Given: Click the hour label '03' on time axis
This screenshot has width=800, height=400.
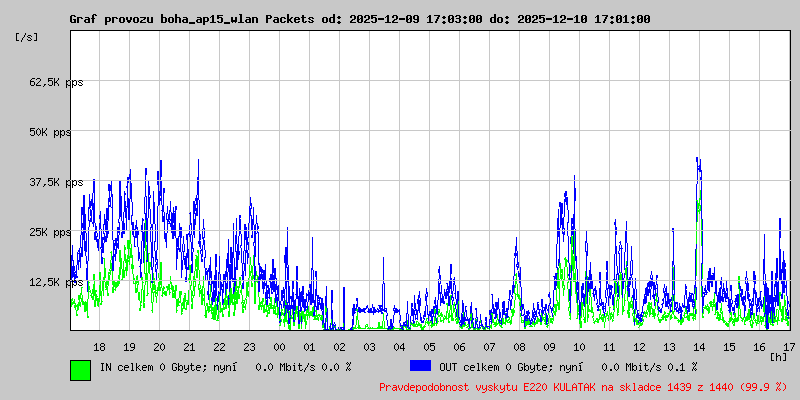Looking at the screenshot, I should 369,347.
